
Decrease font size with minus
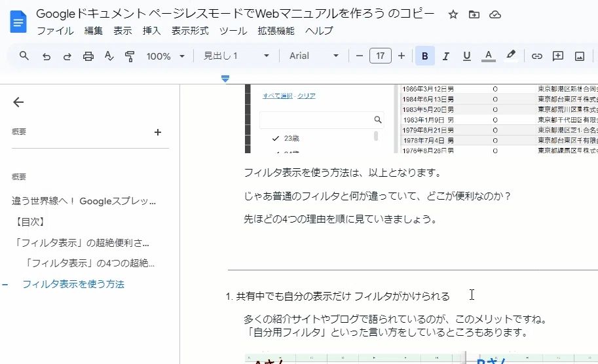coord(359,56)
